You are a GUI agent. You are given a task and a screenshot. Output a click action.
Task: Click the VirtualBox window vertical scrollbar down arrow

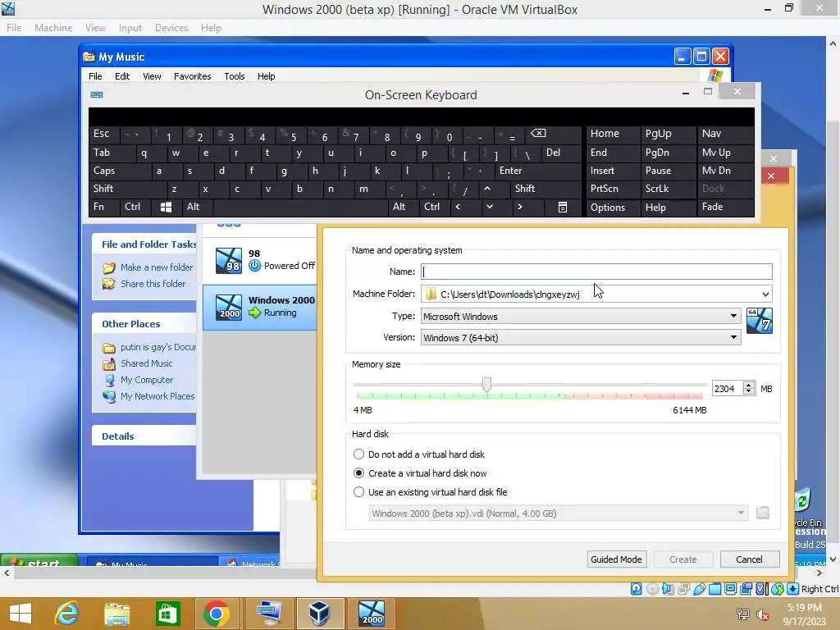(x=833, y=559)
